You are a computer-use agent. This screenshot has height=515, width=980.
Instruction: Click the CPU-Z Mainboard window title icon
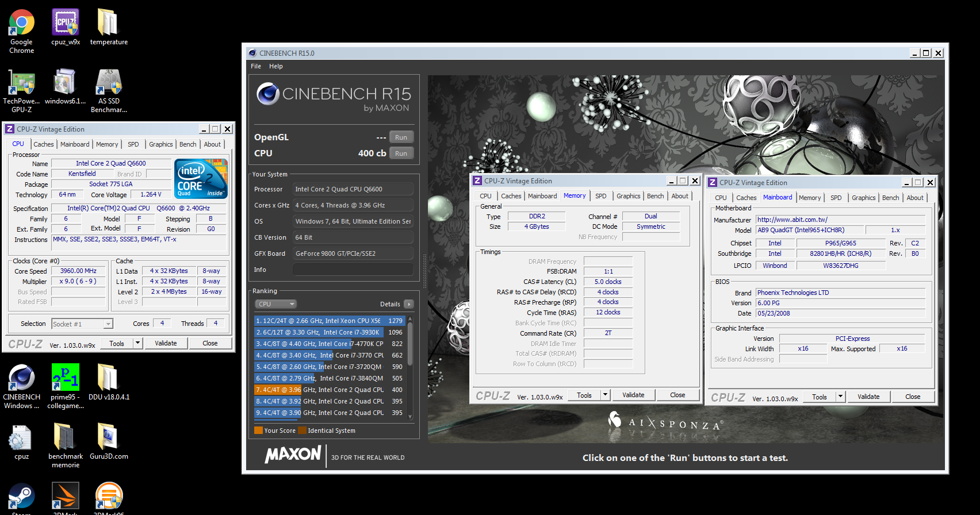click(713, 183)
